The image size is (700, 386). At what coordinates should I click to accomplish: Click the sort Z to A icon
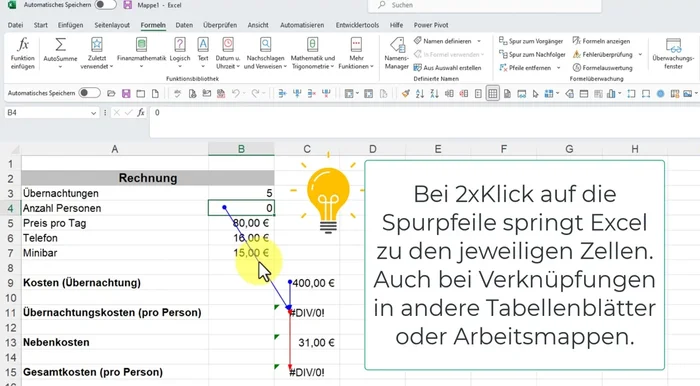point(434,93)
